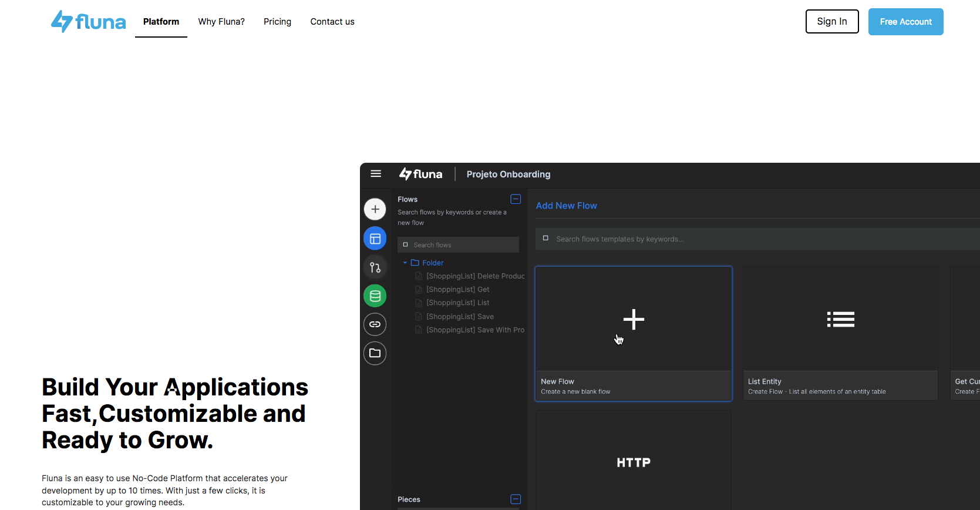Image resolution: width=980 pixels, height=510 pixels.
Task: Collapse the Folder tree node
Action: pyautogui.click(x=405, y=263)
